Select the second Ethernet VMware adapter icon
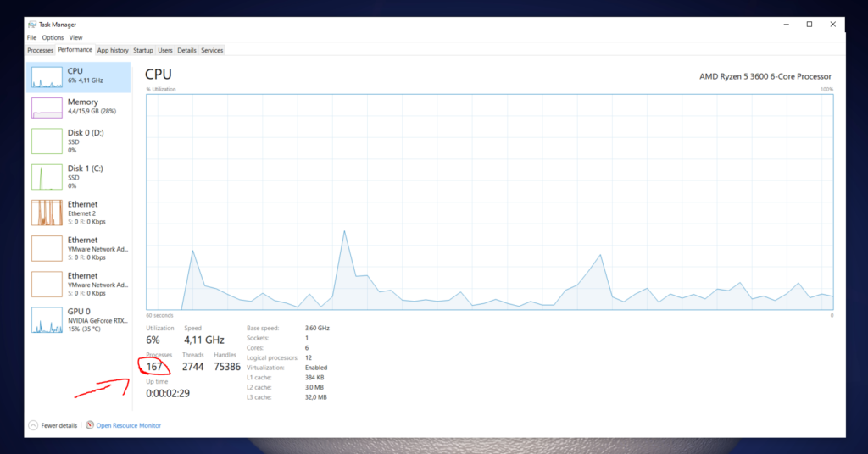 coord(47,247)
